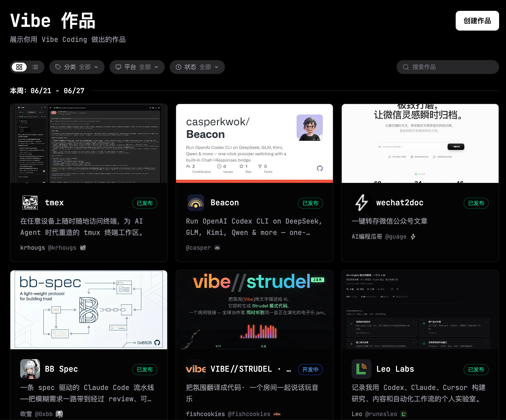The height and width of the screenshot is (420, 506).
Task: Open author fishcookies @fishcookies profile
Action: pos(228,414)
